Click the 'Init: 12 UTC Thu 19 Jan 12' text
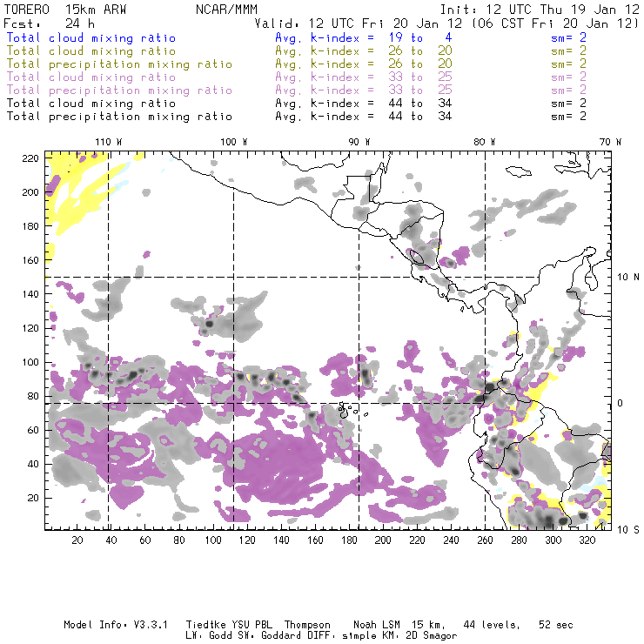This screenshot has height=644, width=644. [x=540, y=10]
